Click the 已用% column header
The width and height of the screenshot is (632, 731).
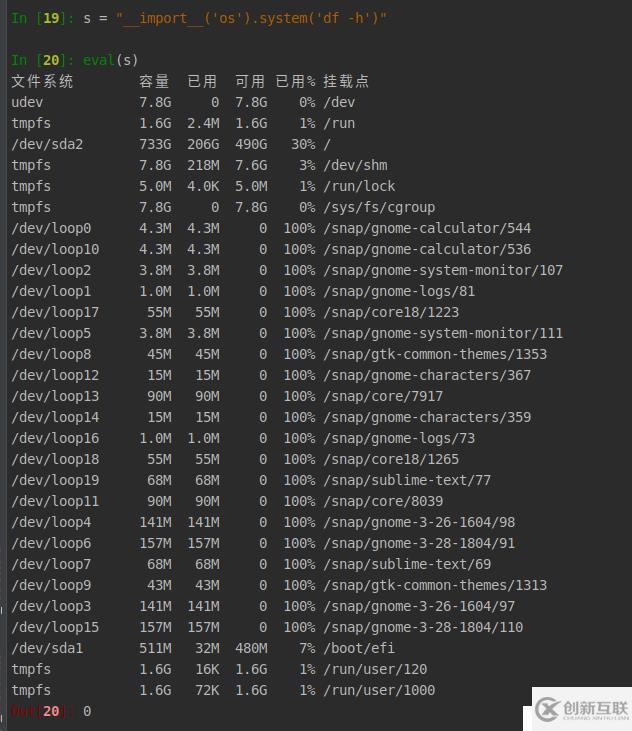point(295,82)
